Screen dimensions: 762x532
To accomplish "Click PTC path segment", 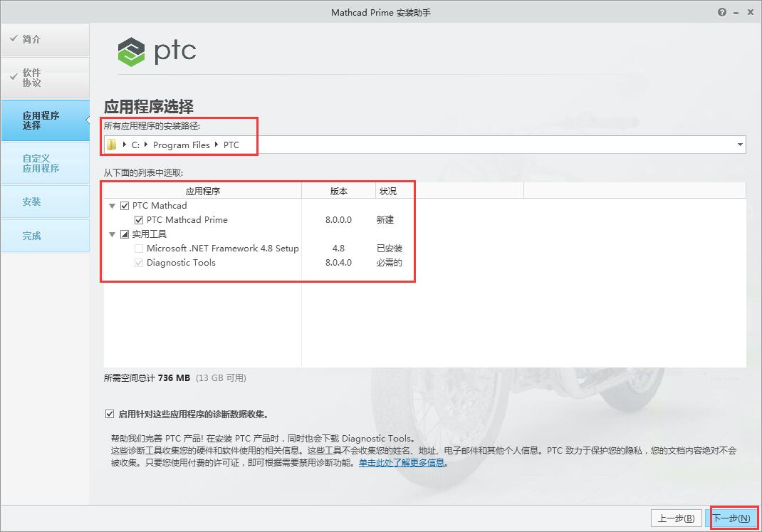I will coord(231,145).
